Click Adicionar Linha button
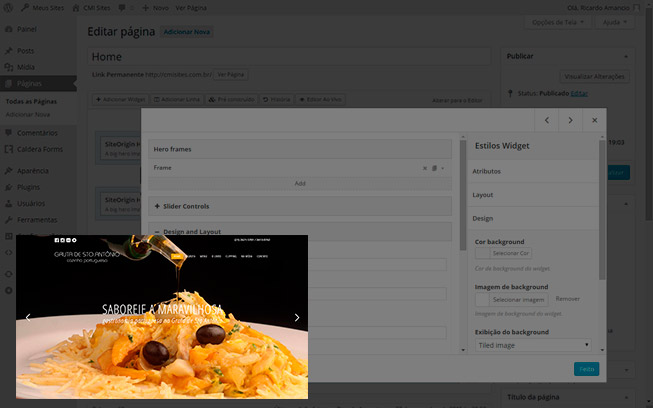The height and width of the screenshot is (408, 653). tap(177, 100)
